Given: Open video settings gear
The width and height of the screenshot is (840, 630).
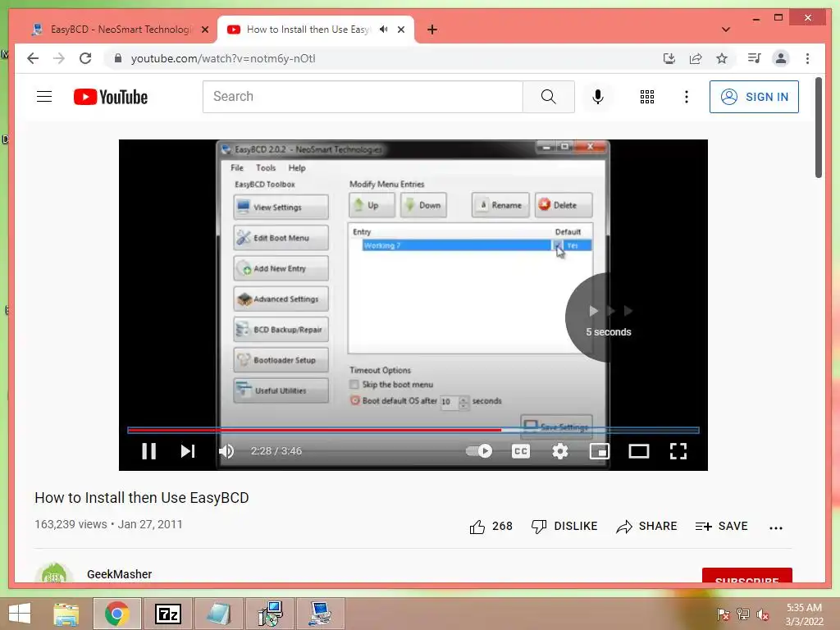Looking at the screenshot, I should coord(559,451).
